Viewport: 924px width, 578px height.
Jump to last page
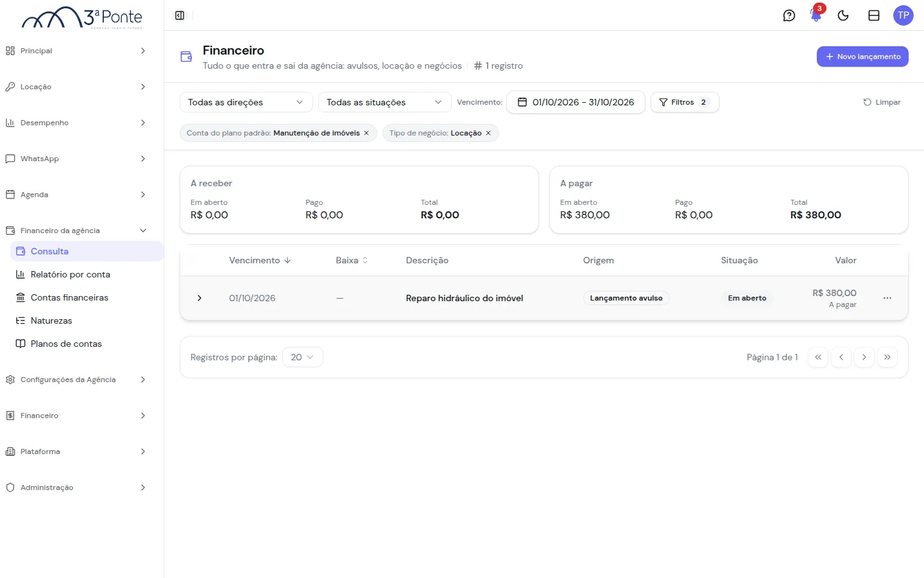coord(887,357)
